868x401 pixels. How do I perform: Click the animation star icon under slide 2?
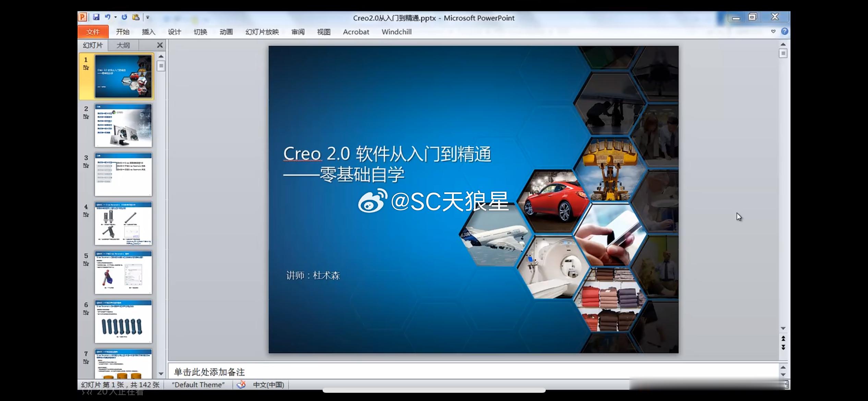[x=86, y=117]
